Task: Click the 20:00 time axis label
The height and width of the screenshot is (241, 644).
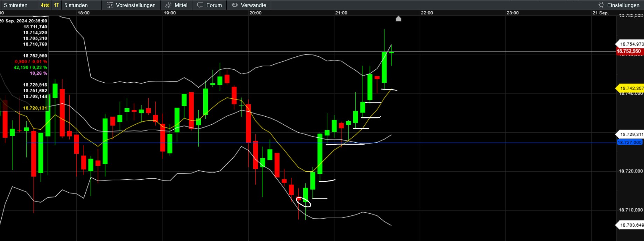Action: (255, 13)
